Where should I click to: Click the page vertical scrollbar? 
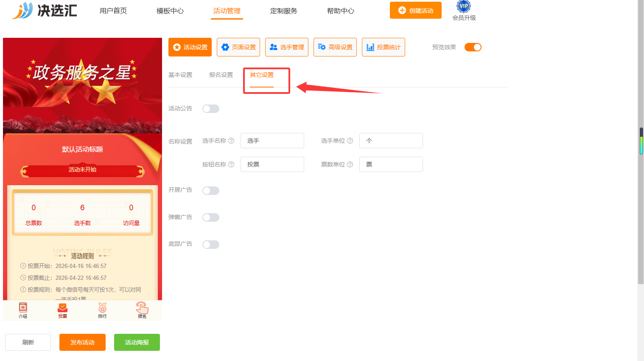pos(641,142)
